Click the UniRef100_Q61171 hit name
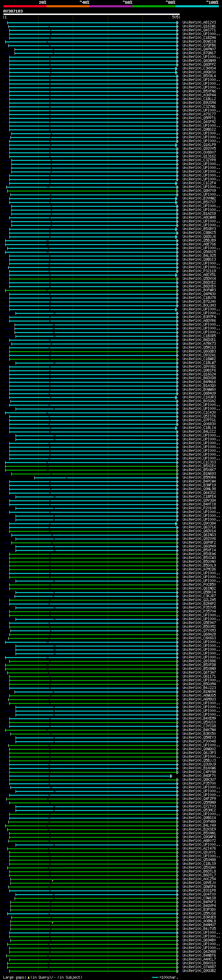Screen dimensions: 222x980 point(199,676)
